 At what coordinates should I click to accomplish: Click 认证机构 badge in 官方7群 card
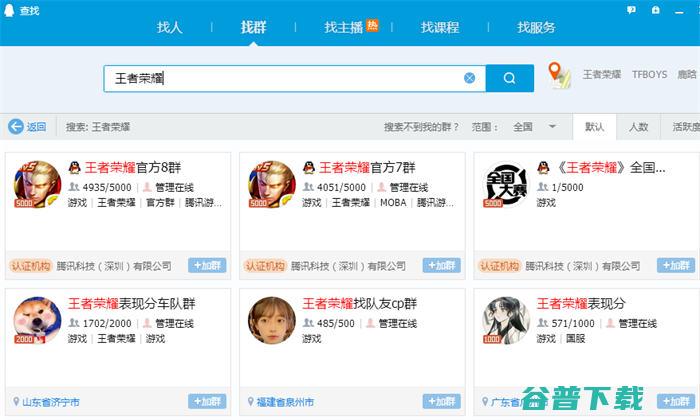coord(265,266)
